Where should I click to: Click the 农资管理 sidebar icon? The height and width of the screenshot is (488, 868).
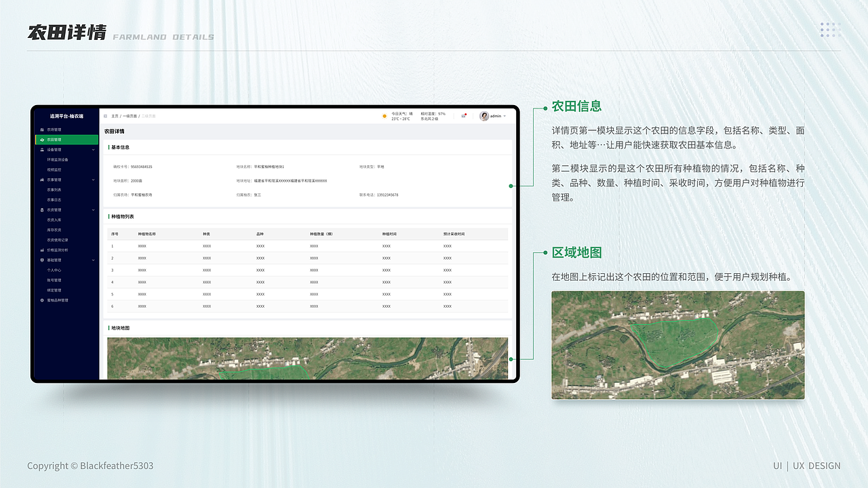pos(42,210)
